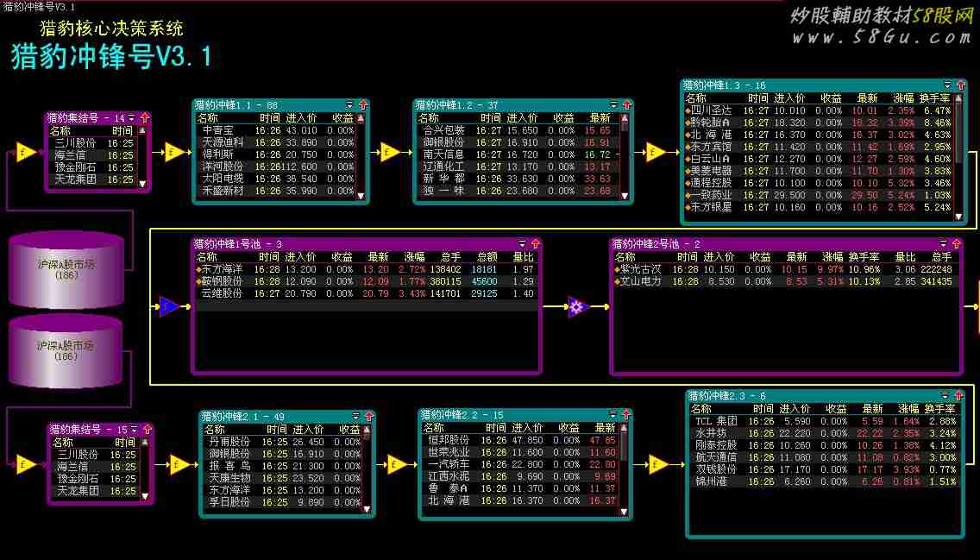Sort 猎豹冲锋2.3 by the 涨幅 column header
This screenshot has width=980, height=560.
[x=908, y=409]
